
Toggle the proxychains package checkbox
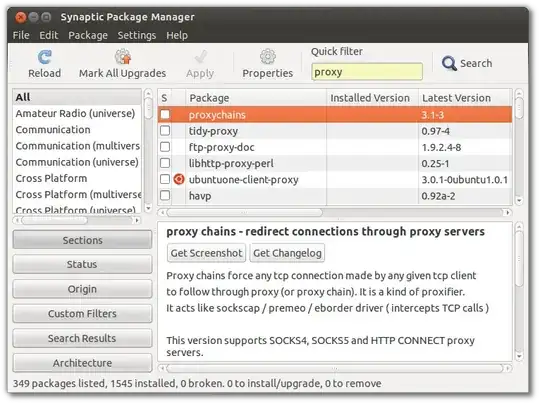pos(165,114)
